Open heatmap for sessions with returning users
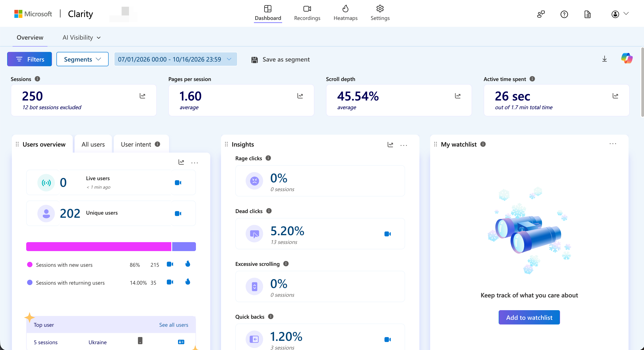Image resolution: width=644 pixels, height=350 pixels. [188, 282]
